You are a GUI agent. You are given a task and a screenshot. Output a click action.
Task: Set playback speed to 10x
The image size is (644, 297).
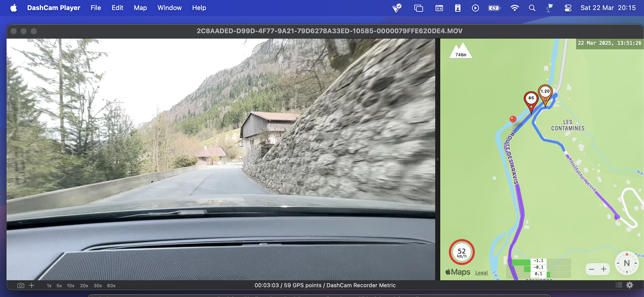(70, 285)
